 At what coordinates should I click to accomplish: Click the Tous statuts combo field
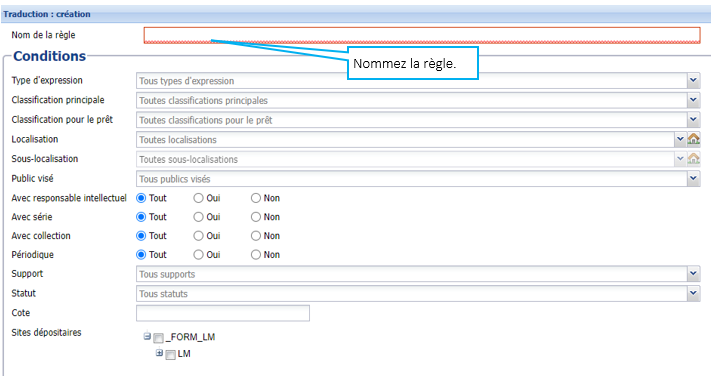point(411,294)
